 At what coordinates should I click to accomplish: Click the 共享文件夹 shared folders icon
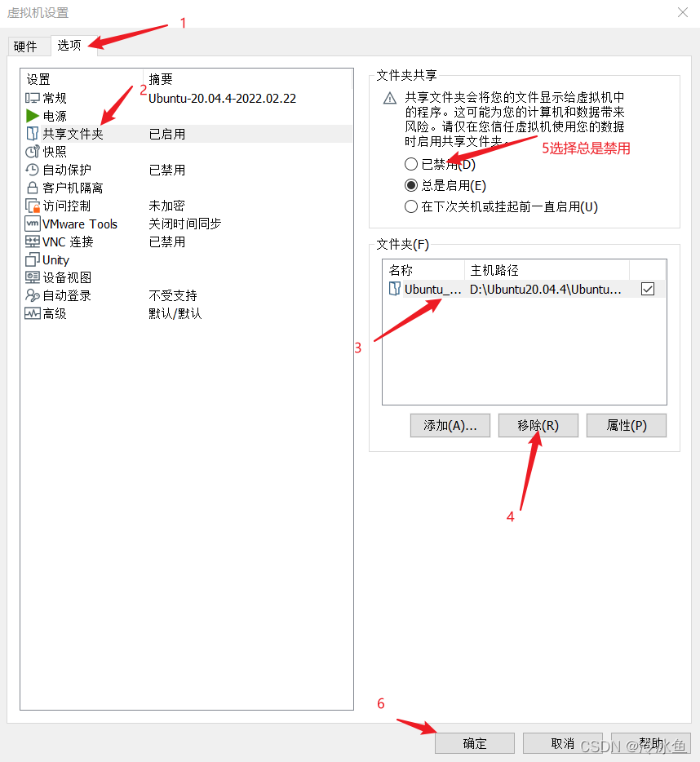click(x=32, y=134)
